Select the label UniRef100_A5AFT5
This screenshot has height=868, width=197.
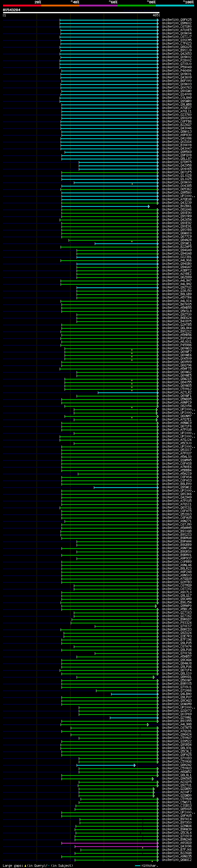[177, 369]
